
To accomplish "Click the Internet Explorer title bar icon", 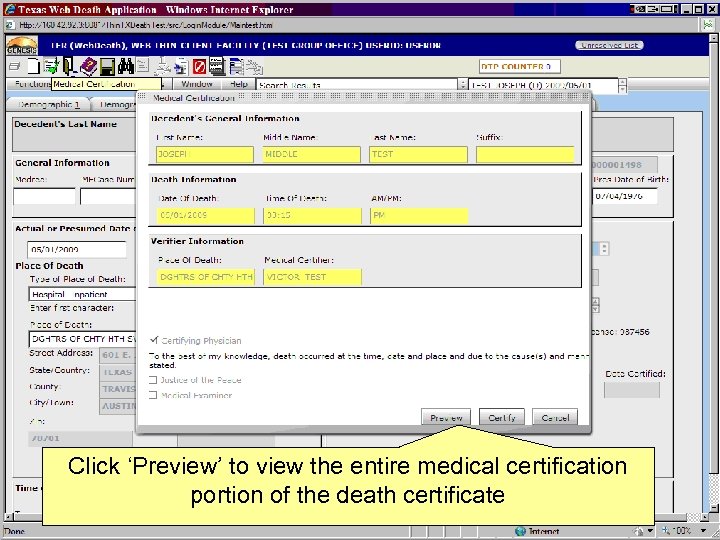I will pos(10,9).
